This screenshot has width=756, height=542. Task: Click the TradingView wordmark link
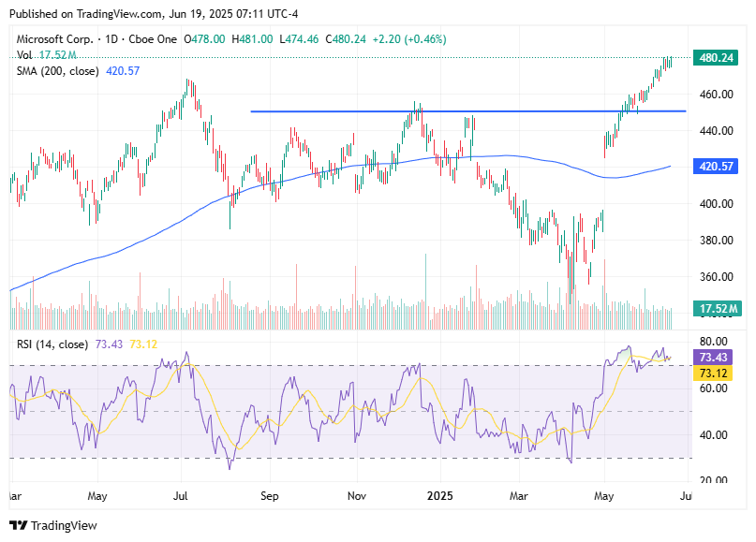(64, 525)
